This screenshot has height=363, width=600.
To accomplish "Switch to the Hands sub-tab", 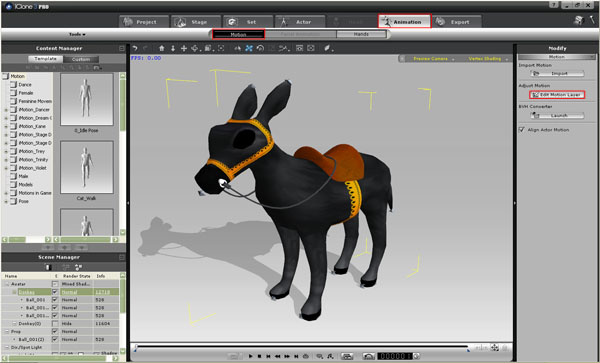I will [x=361, y=34].
